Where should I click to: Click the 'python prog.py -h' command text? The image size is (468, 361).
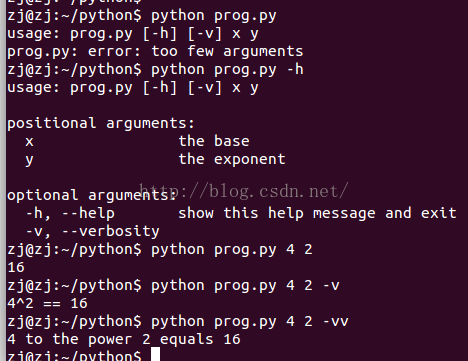[227, 70]
